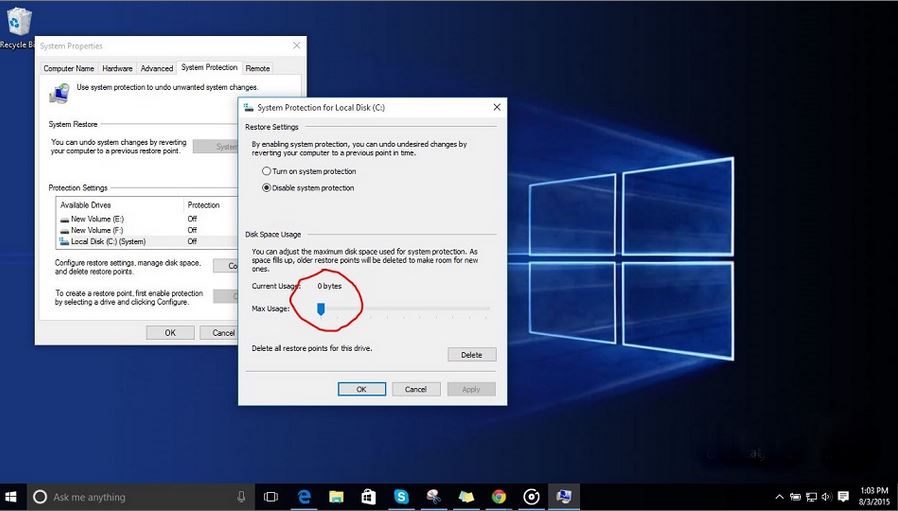Launch Google Chrome from the taskbar
Screen dimensions: 898x511
[499, 497]
